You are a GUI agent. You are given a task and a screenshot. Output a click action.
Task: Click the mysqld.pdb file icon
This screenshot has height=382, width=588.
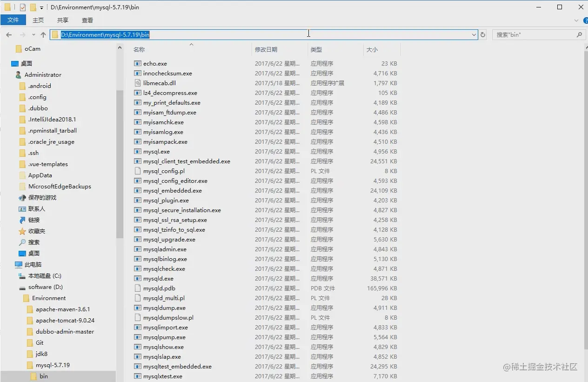pos(137,288)
